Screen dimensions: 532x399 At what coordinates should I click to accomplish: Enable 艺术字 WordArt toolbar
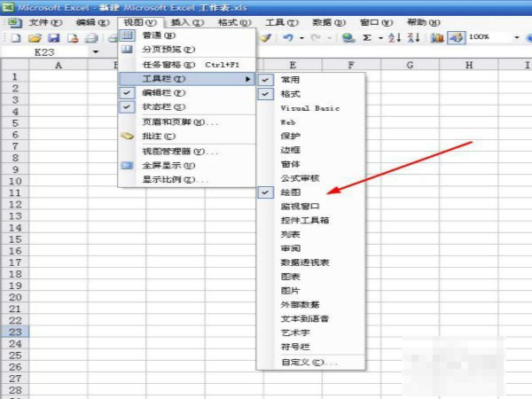(x=311, y=332)
